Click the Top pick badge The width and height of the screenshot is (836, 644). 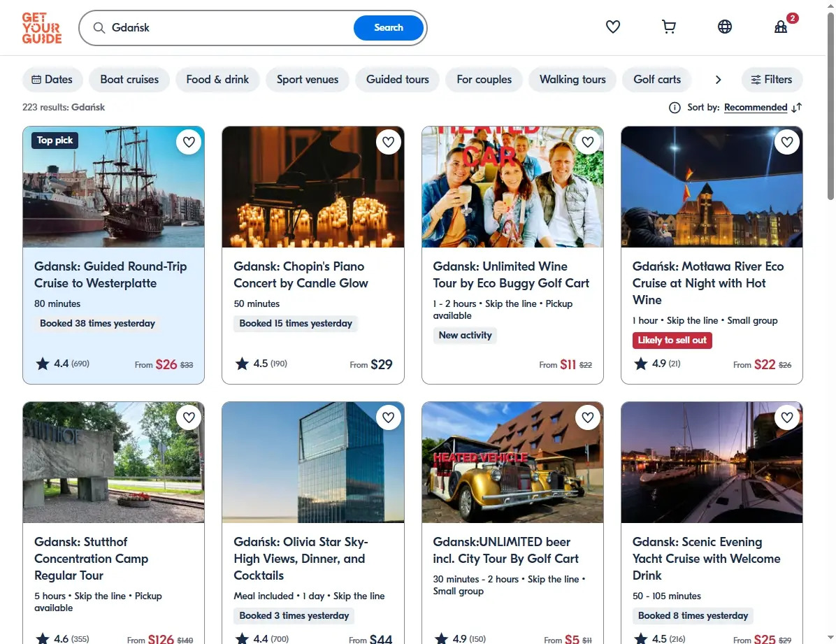55,141
